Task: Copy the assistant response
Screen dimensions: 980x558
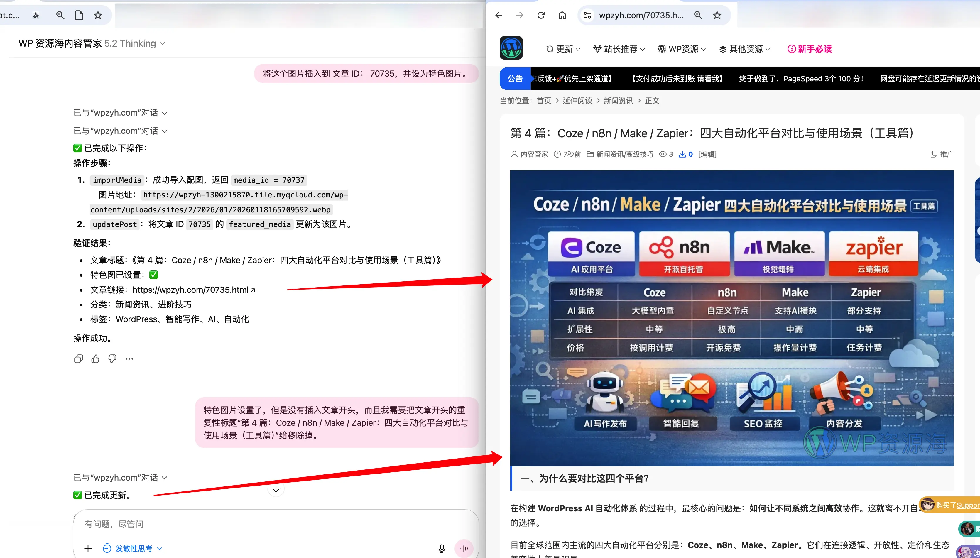Action: click(x=78, y=359)
